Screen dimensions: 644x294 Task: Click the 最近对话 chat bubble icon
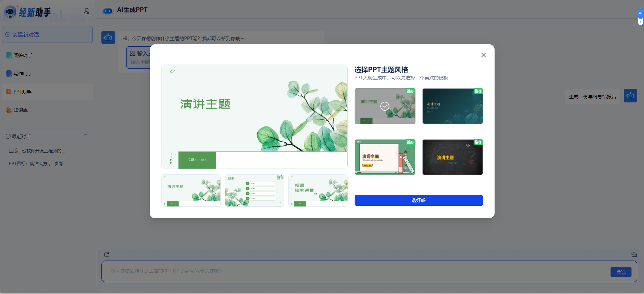pyautogui.click(x=8, y=137)
